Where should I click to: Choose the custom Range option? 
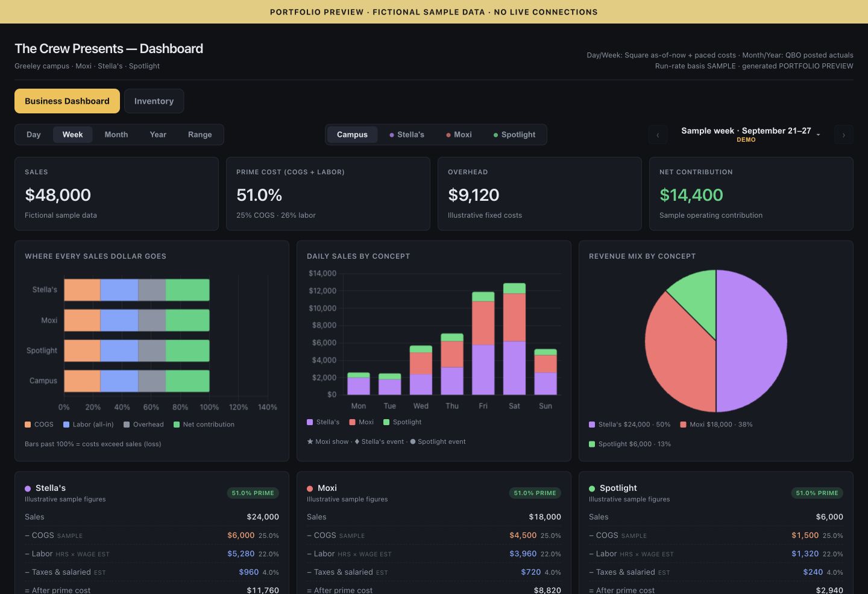(200, 134)
